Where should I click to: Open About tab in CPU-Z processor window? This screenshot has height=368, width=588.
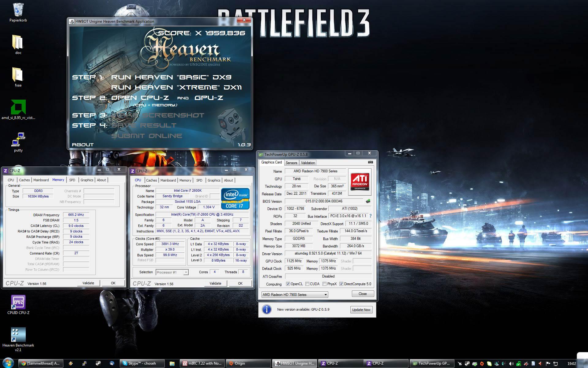228,180
